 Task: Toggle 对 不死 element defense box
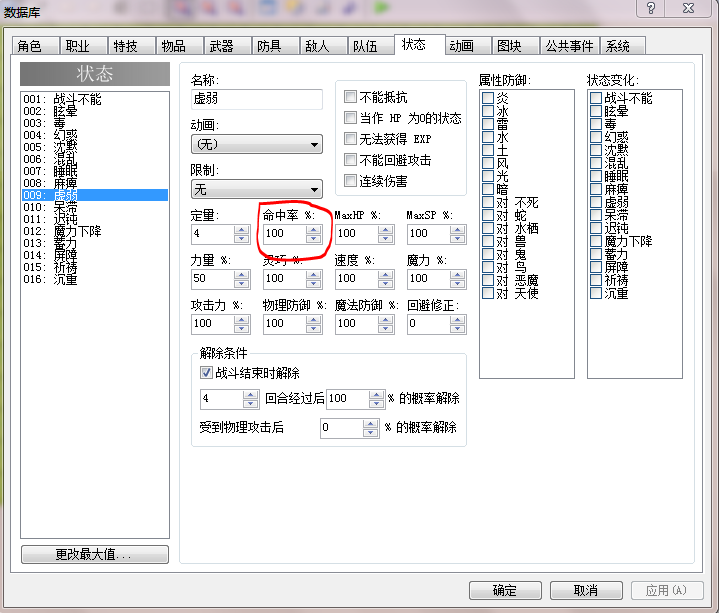[488, 202]
